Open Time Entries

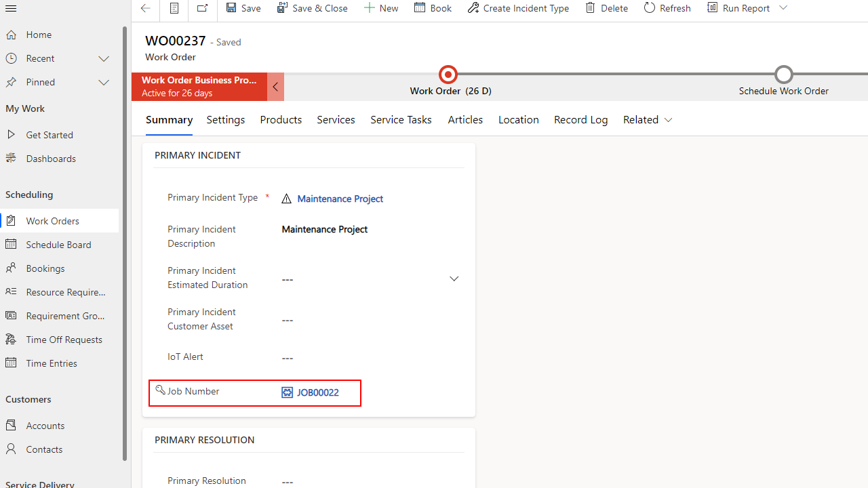click(60, 363)
